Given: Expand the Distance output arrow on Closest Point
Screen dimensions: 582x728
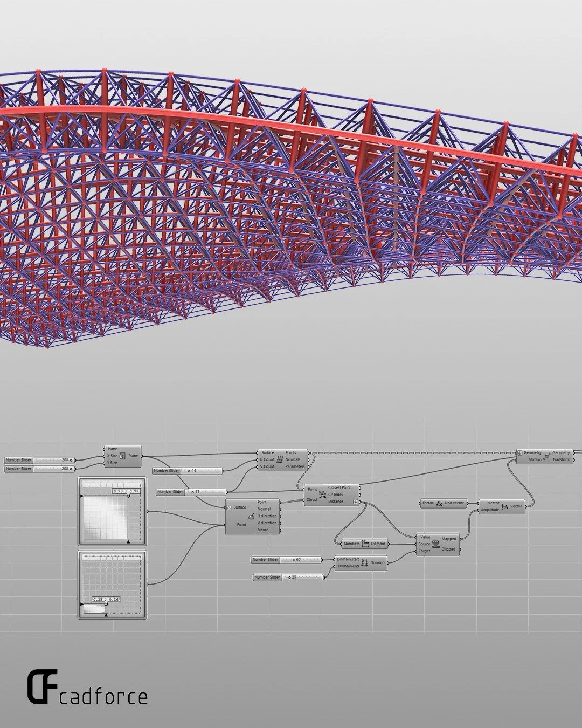Looking at the screenshot, I should [356, 502].
